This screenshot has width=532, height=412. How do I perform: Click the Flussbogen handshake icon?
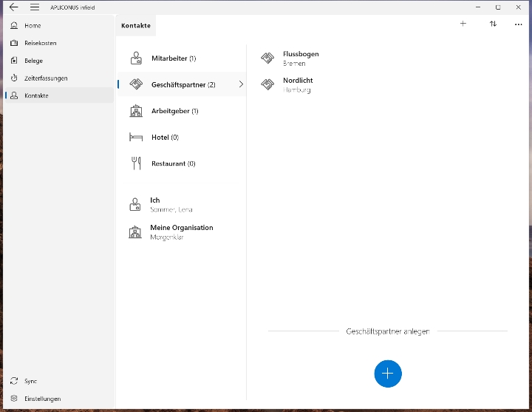tap(267, 58)
